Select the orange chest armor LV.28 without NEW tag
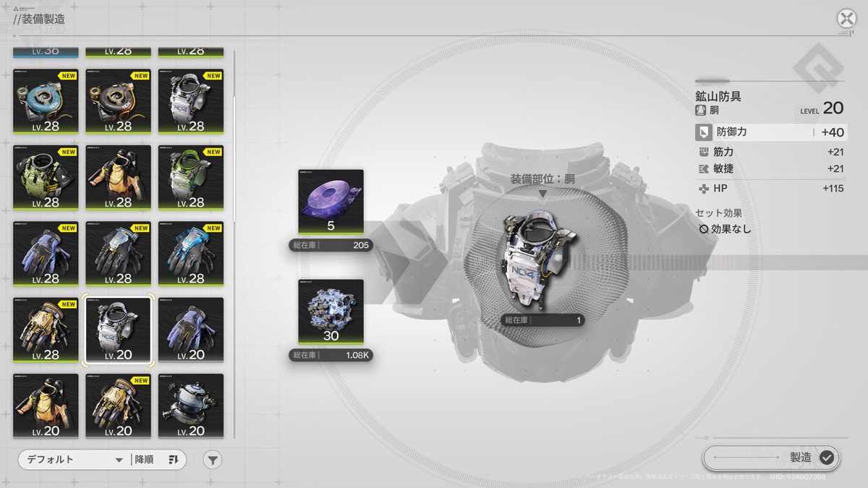Screen dimensions: 868x488 click(x=119, y=178)
